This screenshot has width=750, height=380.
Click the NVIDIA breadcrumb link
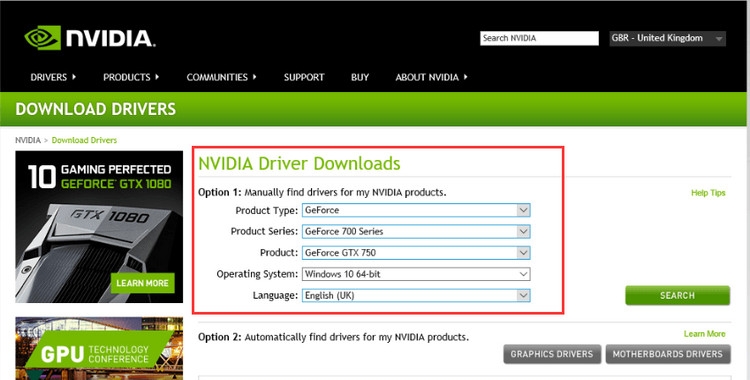pos(28,140)
